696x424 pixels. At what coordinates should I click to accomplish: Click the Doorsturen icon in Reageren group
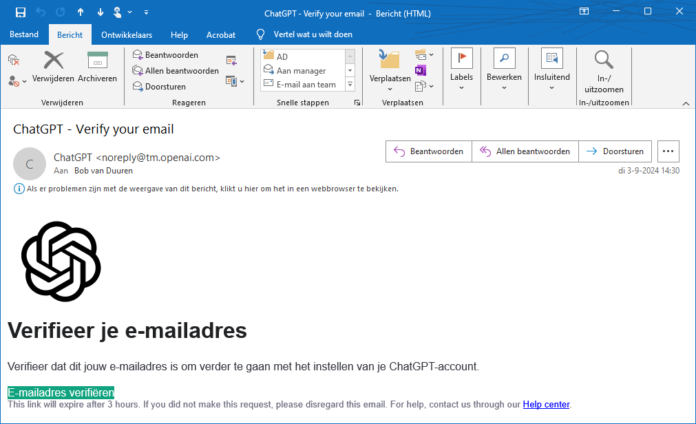(138, 87)
